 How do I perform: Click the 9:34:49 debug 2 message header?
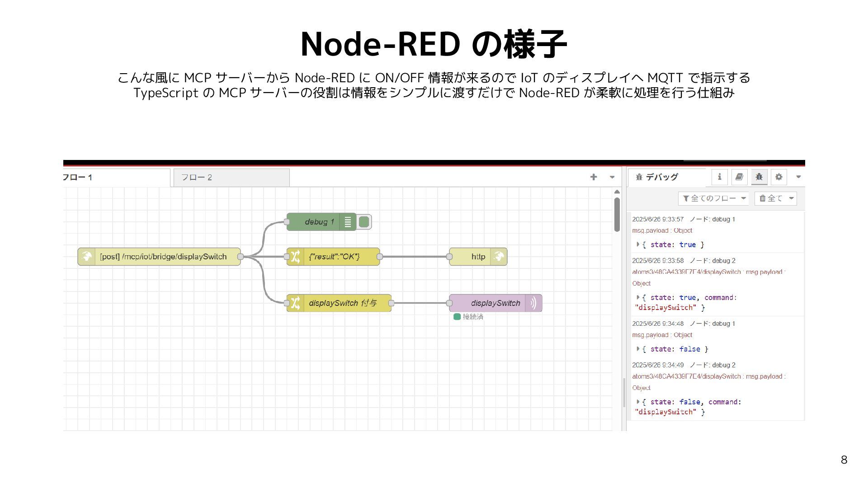pyautogui.click(x=684, y=365)
